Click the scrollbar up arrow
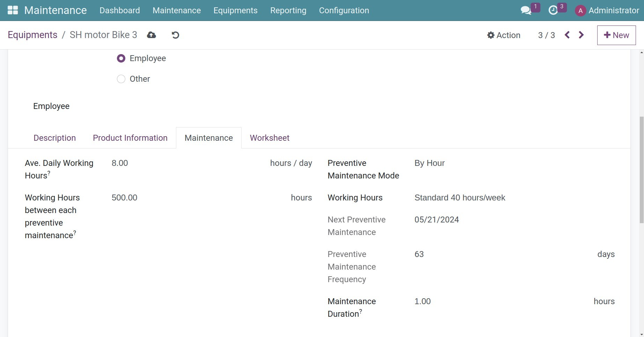The width and height of the screenshot is (644, 337). pos(642,52)
